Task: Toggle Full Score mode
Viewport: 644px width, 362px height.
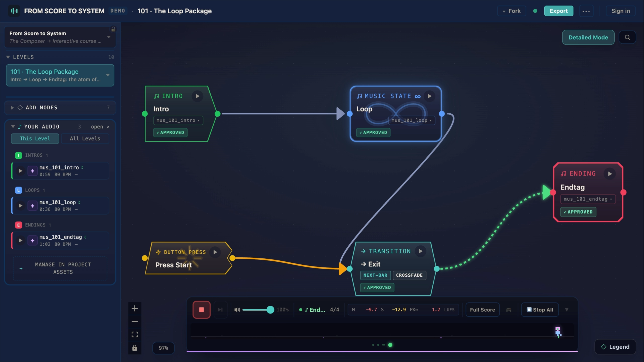Action: [x=482, y=310]
